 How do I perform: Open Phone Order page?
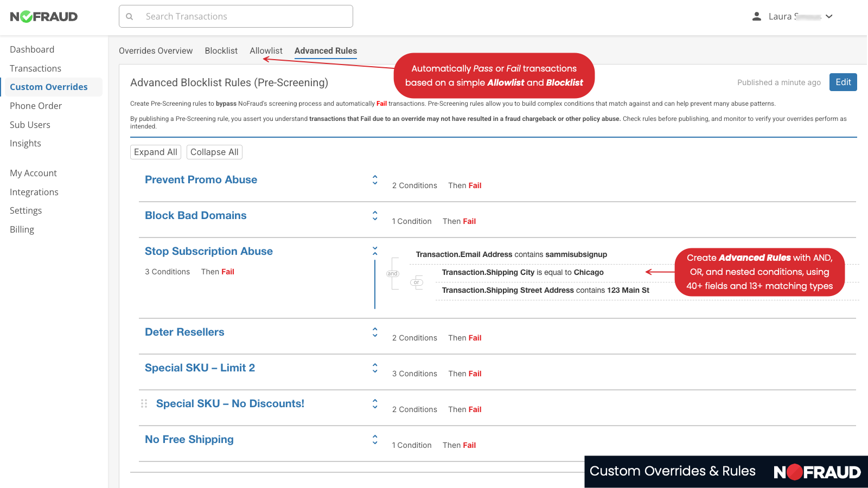click(36, 106)
